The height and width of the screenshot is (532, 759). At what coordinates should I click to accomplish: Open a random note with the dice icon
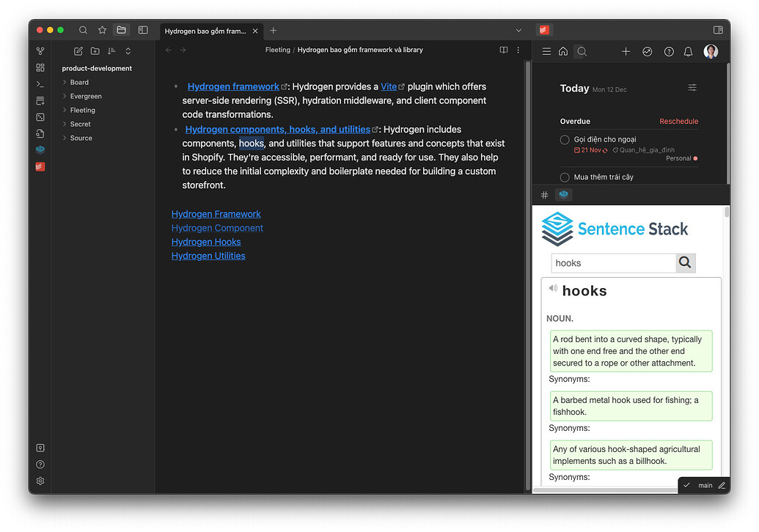click(x=40, y=117)
